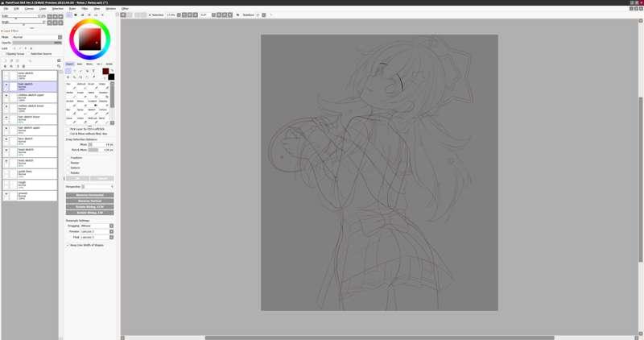The width and height of the screenshot is (644, 340).
Task: Click the Perspective slider
Action: [x=98, y=187]
